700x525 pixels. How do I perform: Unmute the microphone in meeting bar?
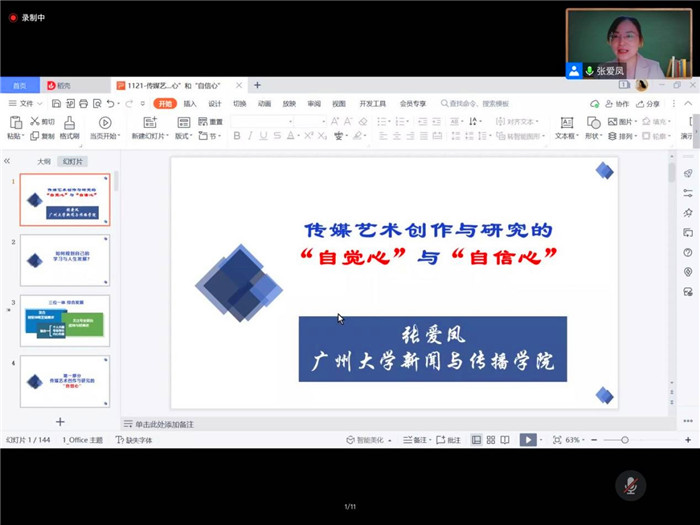(x=630, y=485)
